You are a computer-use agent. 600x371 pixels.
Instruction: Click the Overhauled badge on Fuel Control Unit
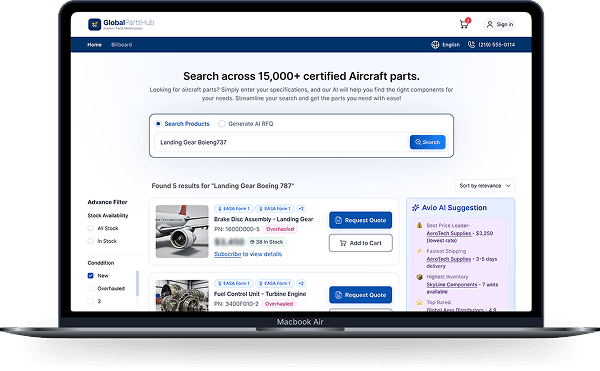coord(279,304)
